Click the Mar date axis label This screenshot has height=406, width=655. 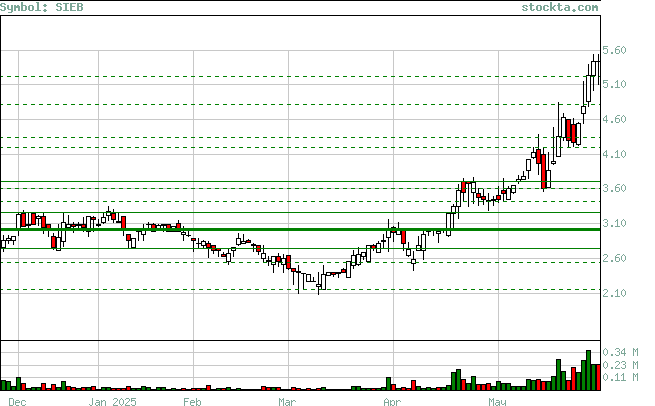pos(287,402)
